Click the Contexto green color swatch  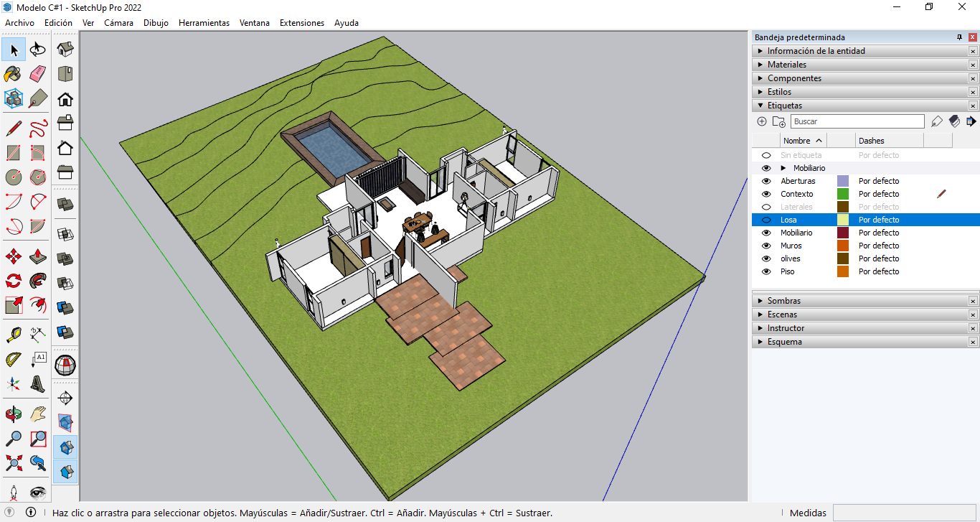click(843, 194)
